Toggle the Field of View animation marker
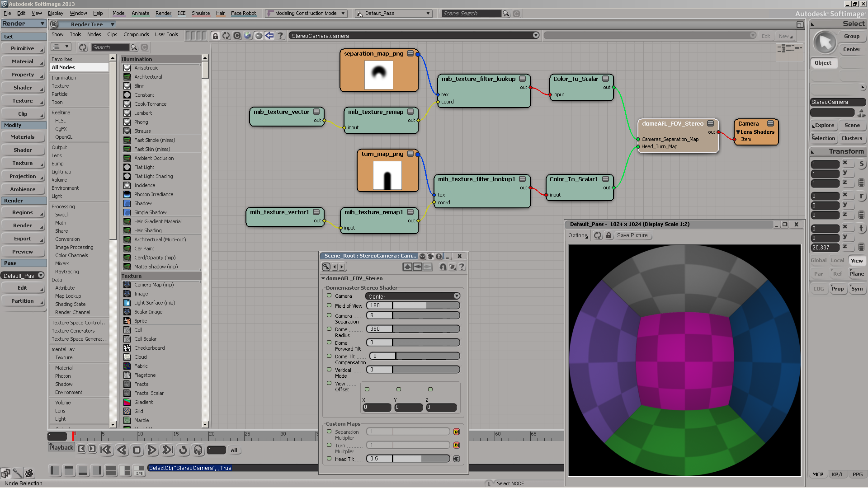This screenshot has width=868, height=488. tap(329, 305)
